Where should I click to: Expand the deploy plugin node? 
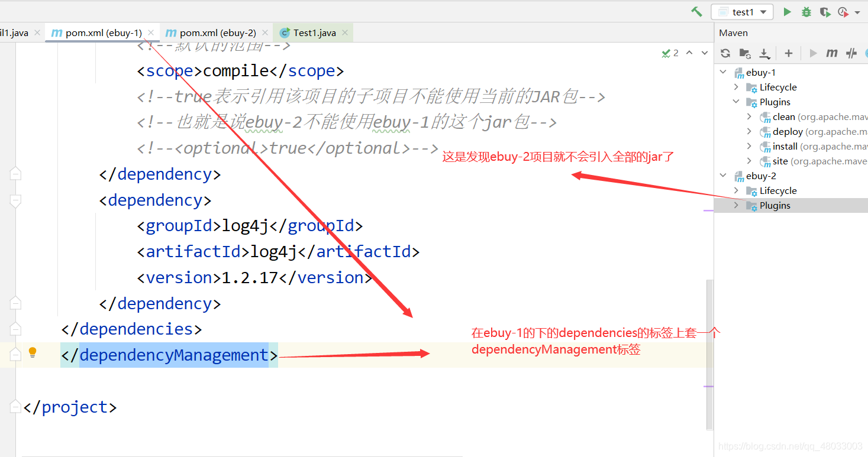(x=749, y=131)
